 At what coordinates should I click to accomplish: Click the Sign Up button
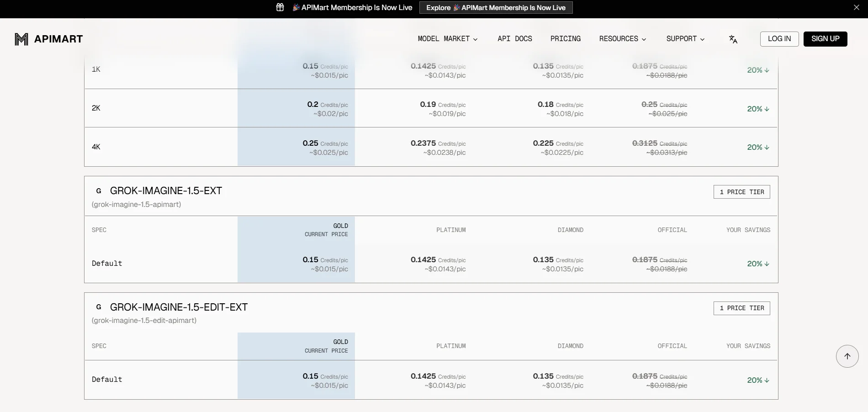[x=826, y=39]
